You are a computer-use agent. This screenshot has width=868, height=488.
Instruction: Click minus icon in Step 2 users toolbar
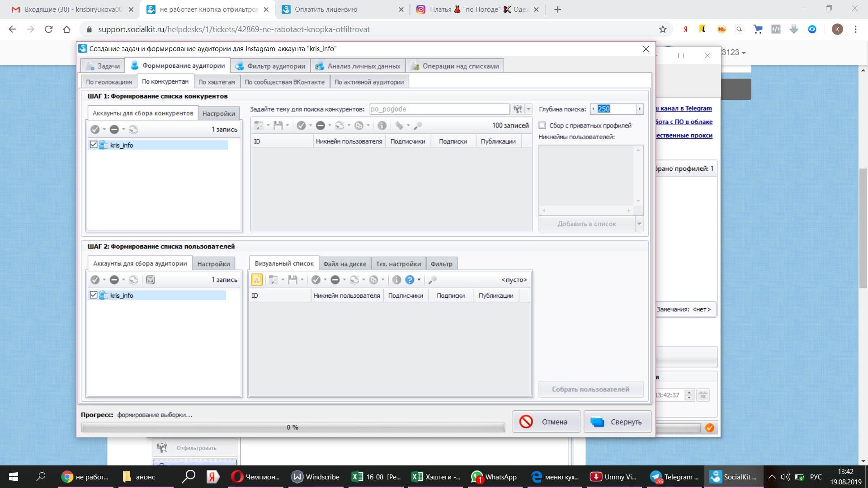pos(335,280)
